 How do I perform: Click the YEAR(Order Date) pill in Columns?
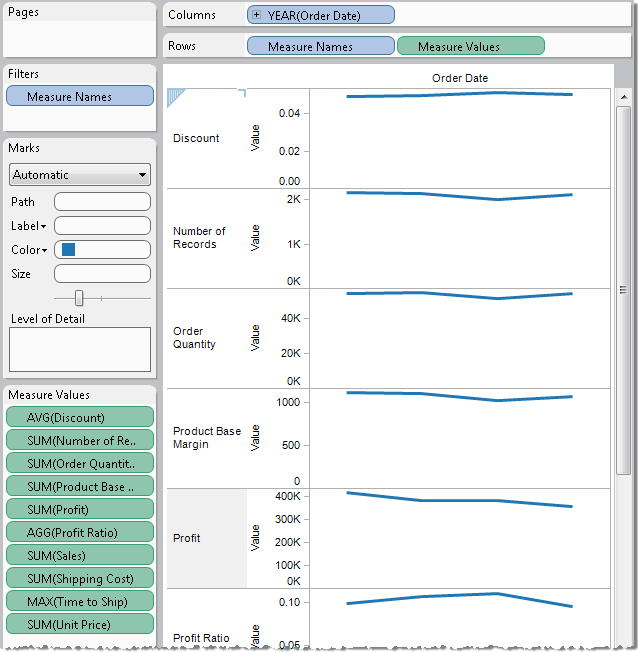(320, 15)
